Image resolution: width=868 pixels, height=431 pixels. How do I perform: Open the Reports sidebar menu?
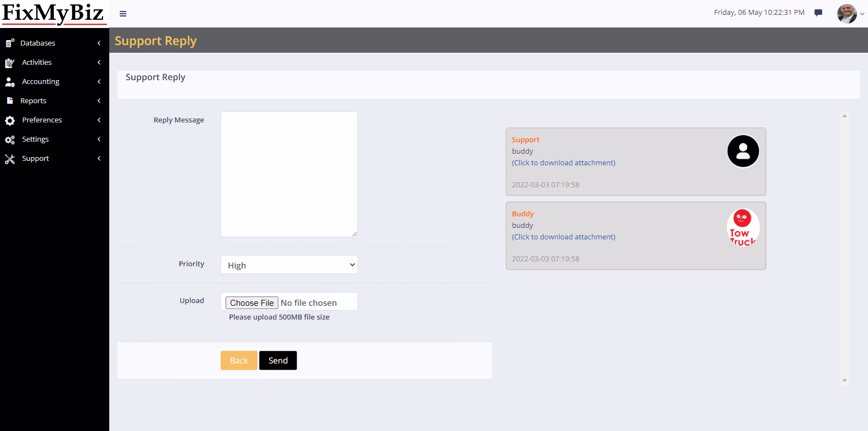(33, 101)
